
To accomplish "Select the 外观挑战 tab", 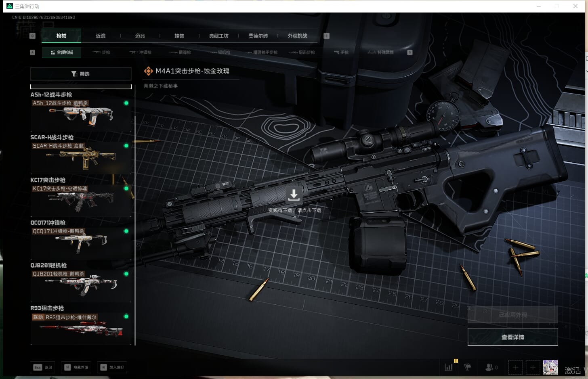I will [x=298, y=36].
